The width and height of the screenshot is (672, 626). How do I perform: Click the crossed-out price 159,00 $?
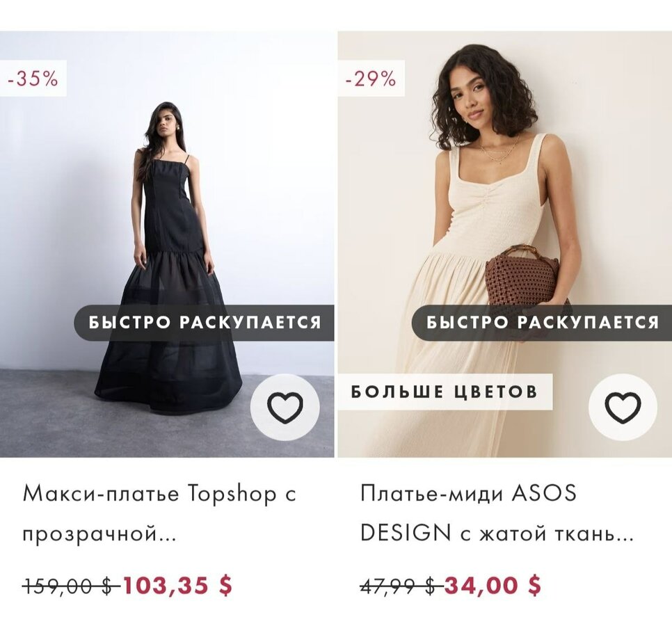(67, 586)
